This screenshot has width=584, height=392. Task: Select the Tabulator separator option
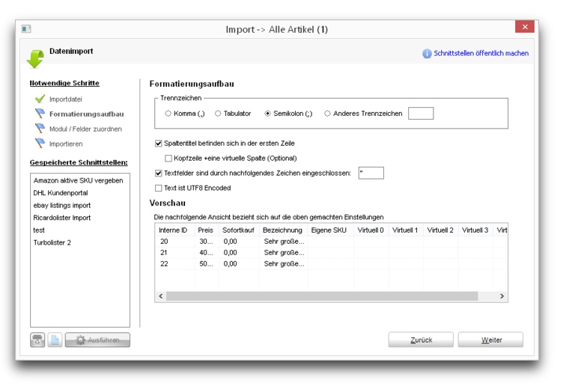218,114
